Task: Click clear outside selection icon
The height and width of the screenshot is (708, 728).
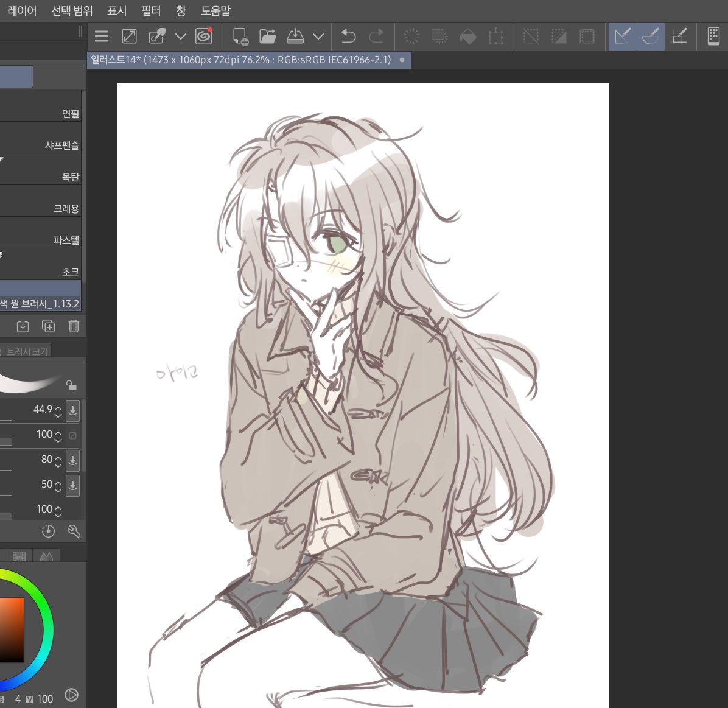Action: pyautogui.click(x=439, y=36)
